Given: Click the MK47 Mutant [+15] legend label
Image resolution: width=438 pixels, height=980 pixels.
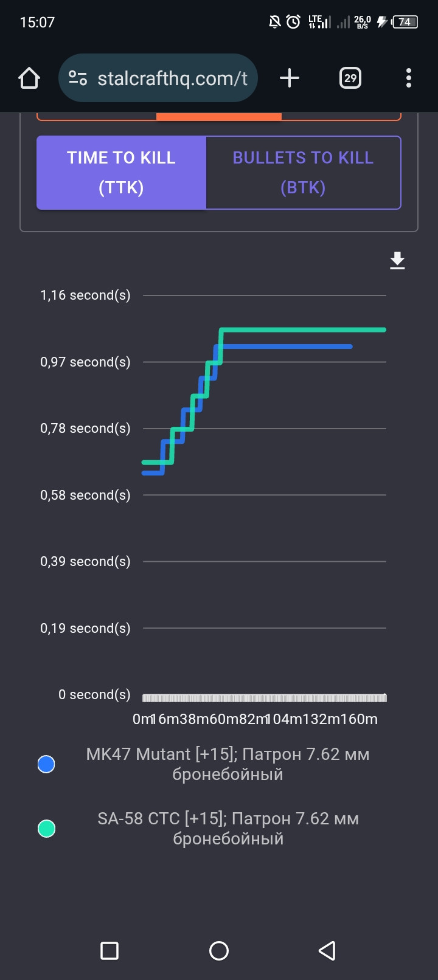Looking at the screenshot, I should tap(228, 764).
